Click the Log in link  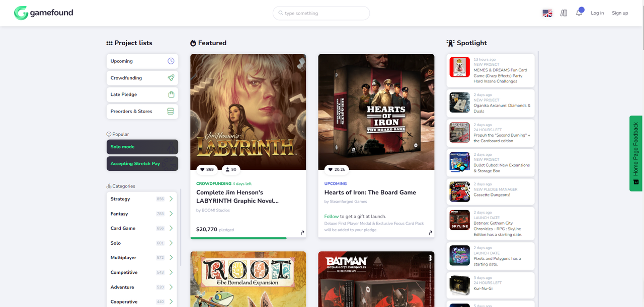tap(597, 13)
